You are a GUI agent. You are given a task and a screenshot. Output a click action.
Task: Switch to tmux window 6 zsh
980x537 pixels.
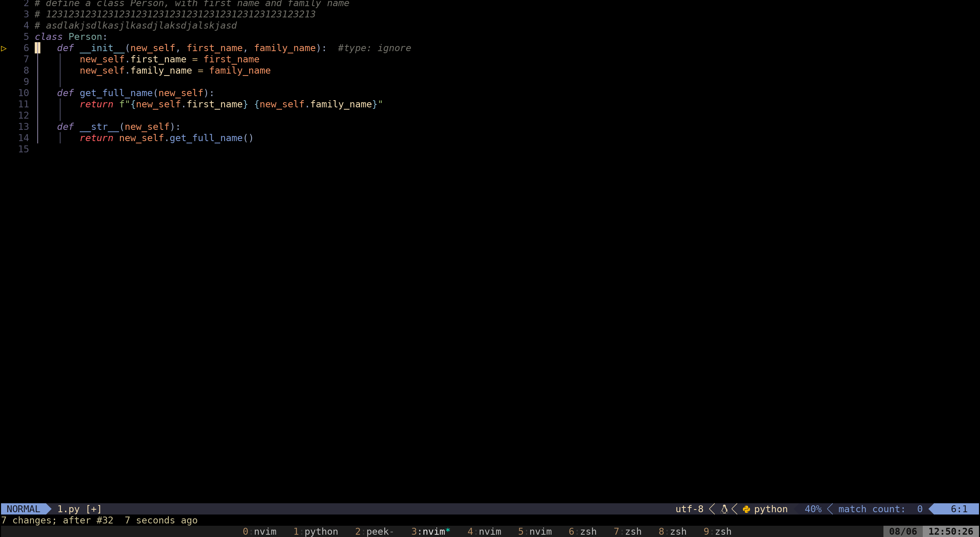pyautogui.click(x=582, y=531)
